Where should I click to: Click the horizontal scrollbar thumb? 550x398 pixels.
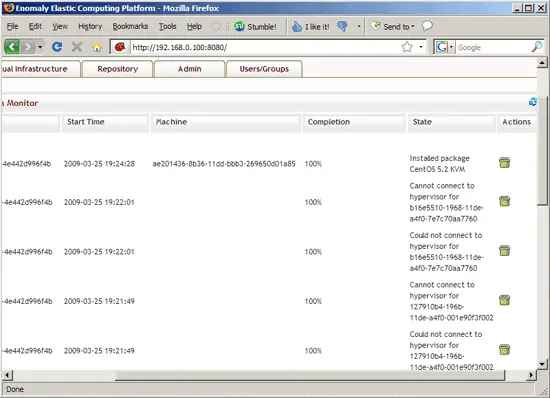point(310,375)
